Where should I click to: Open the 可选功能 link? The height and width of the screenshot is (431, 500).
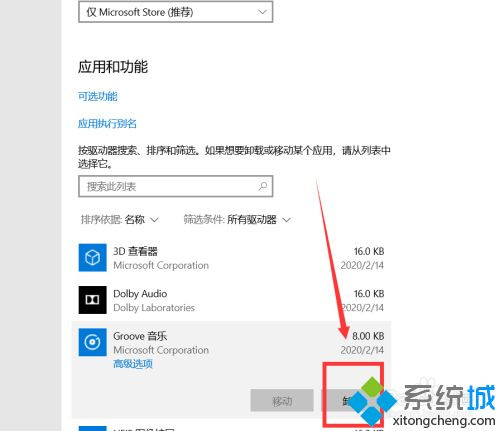(x=98, y=96)
